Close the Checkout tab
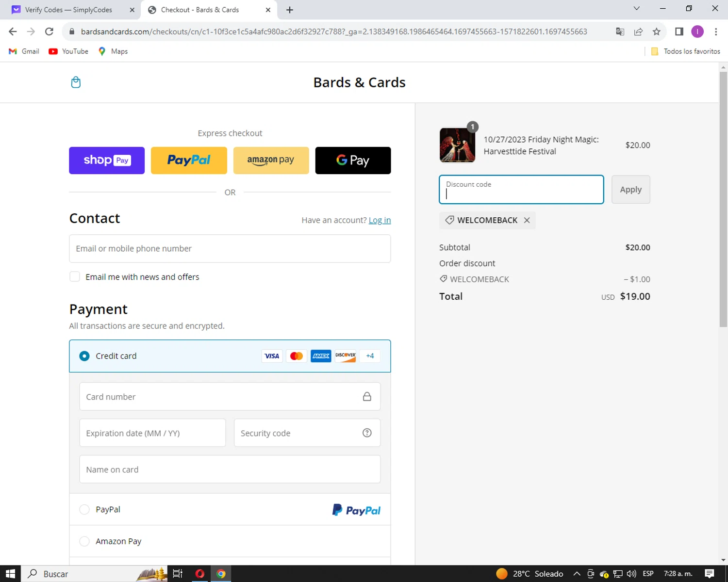This screenshot has width=728, height=582. point(268,10)
